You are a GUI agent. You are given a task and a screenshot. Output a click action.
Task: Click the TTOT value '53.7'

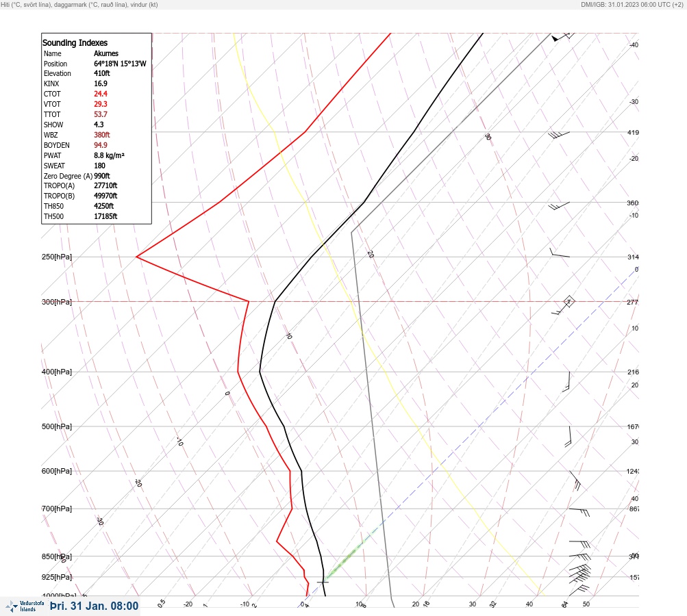[x=100, y=114]
